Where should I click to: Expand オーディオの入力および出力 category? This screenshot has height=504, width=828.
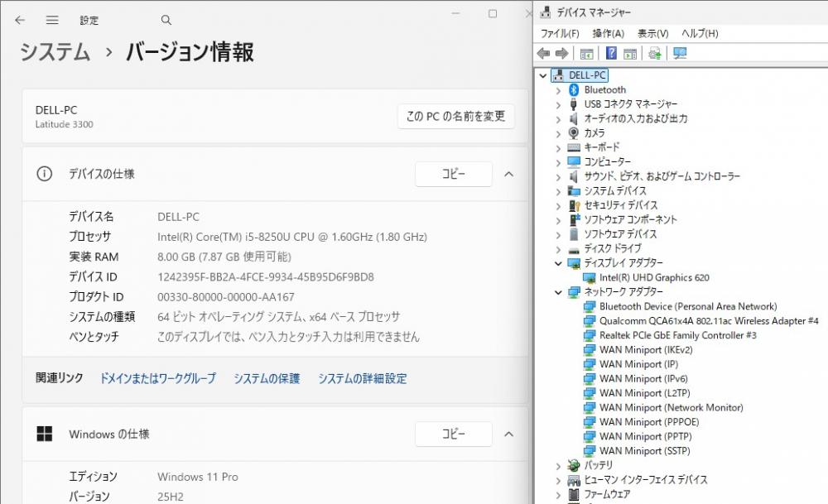(x=558, y=119)
